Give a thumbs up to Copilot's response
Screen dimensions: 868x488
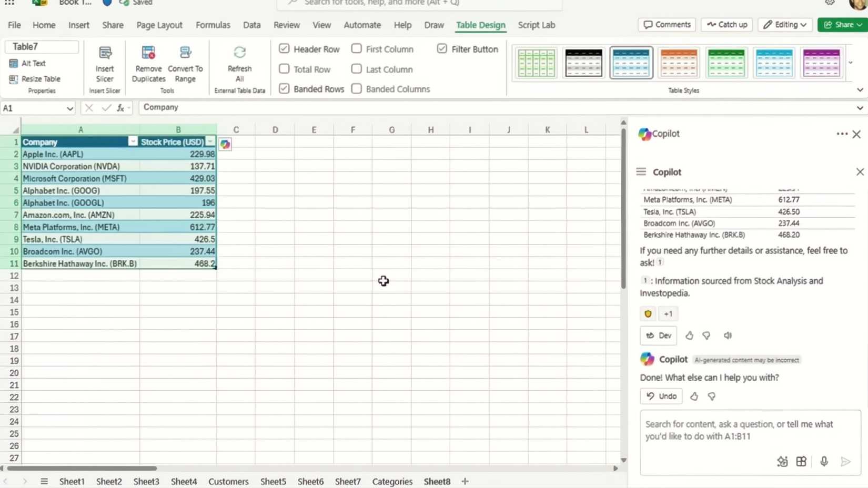pyautogui.click(x=693, y=396)
